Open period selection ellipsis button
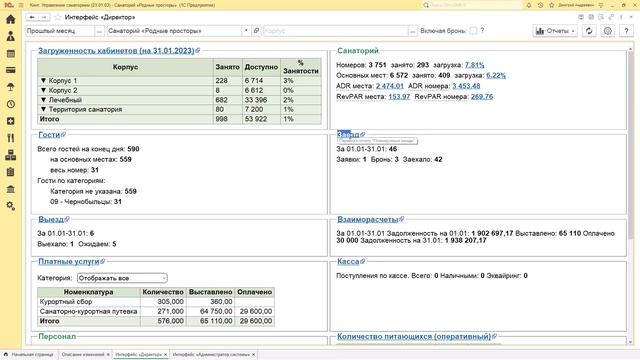The image size is (640, 360). 99,31
